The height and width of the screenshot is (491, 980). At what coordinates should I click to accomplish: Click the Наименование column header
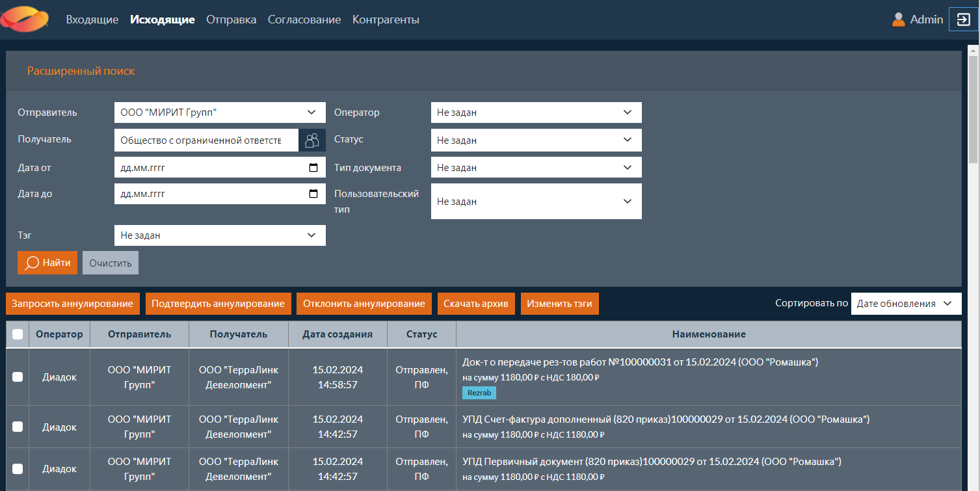pyautogui.click(x=709, y=334)
